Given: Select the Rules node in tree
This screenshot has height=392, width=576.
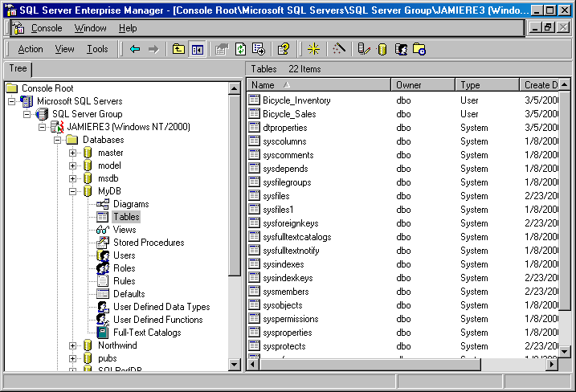Looking at the screenshot, I should (x=125, y=281).
